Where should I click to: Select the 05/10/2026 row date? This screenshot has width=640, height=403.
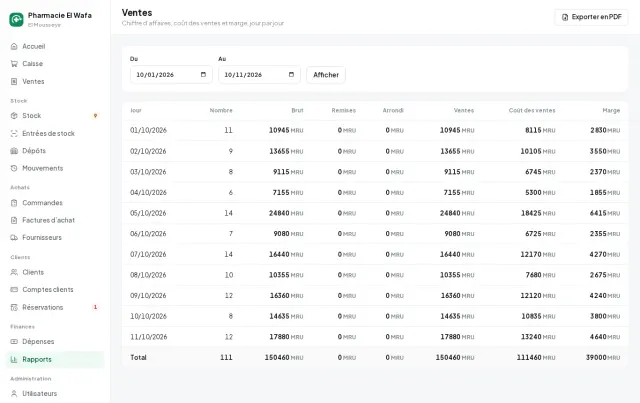click(148, 213)
